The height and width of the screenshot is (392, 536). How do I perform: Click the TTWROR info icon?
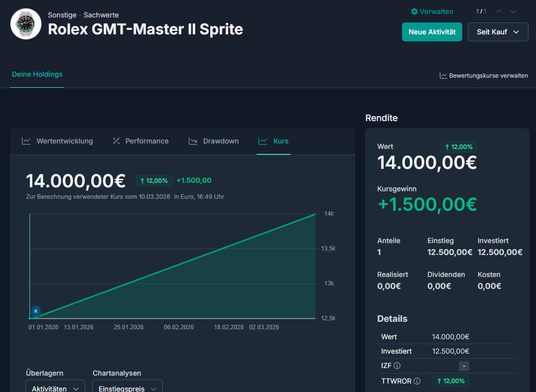(417, 381)
